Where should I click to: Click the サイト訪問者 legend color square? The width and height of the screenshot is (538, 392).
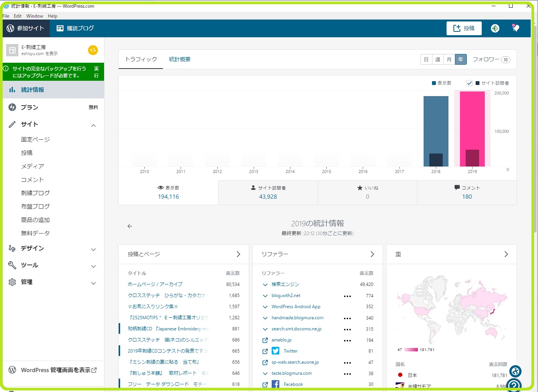point(478,83)
